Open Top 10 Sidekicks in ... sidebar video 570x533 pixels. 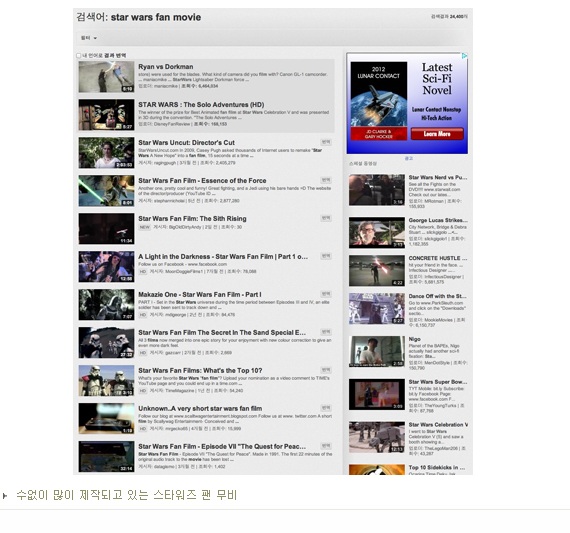point(437,468)
